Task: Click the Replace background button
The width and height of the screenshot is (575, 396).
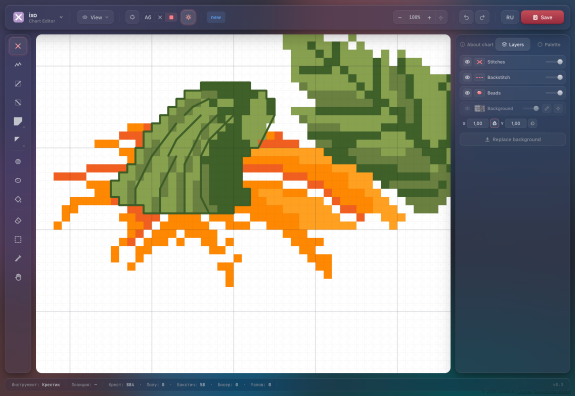Action: pos(513,139)
